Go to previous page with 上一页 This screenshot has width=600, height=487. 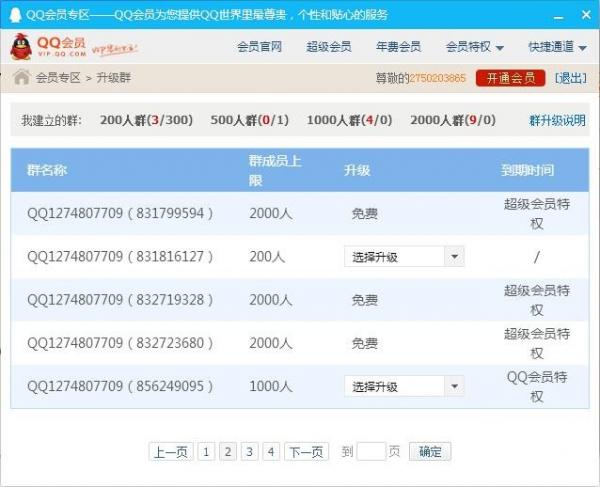[x=171, y=452]
